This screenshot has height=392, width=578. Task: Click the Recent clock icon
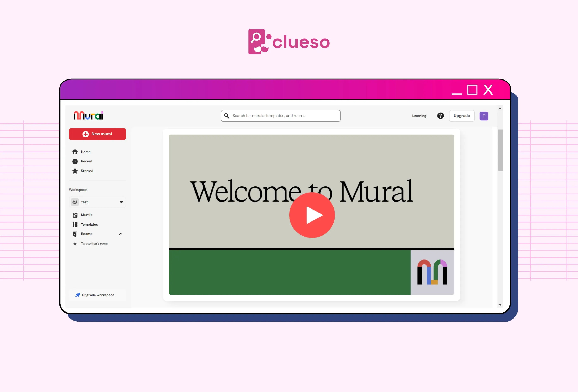(x=75, y=161)
